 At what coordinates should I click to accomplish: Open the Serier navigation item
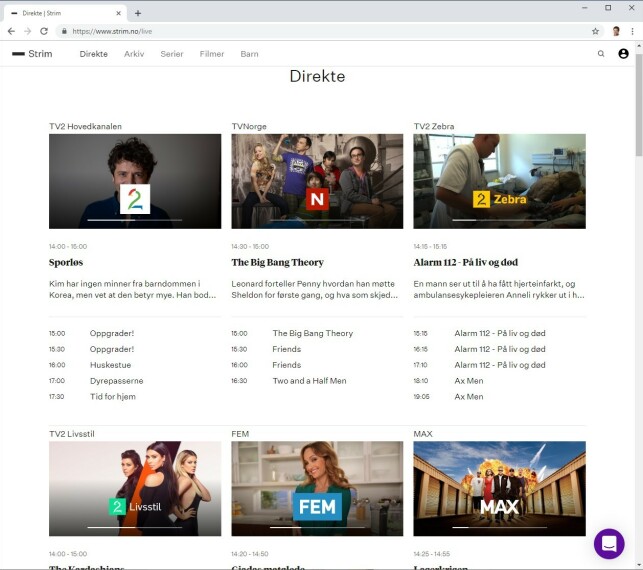coord(172,54)
